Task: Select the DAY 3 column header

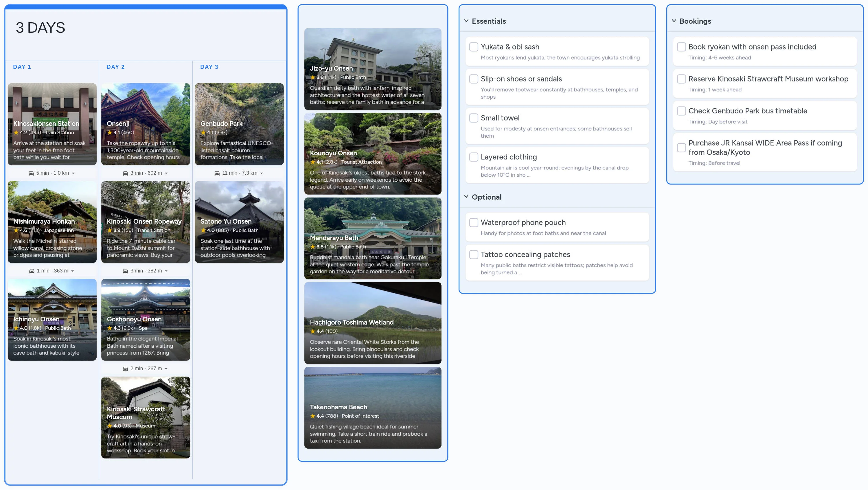Action: [x=209, y=67]
